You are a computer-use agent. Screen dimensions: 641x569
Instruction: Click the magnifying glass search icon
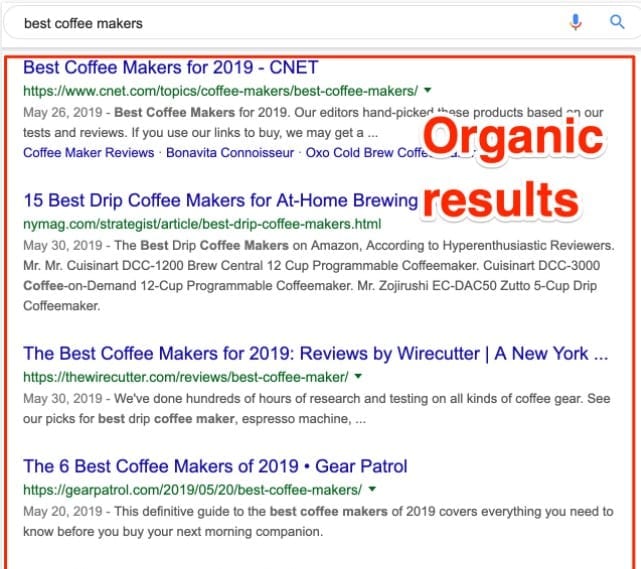[x=617, y=22]
